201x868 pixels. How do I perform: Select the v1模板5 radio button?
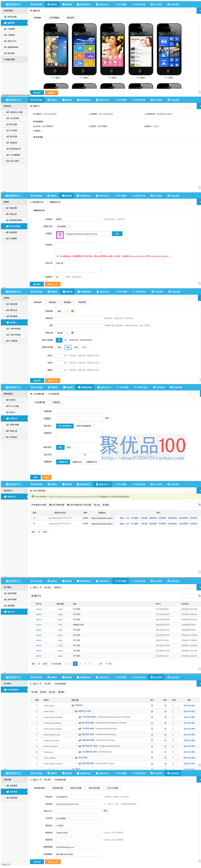(x=165, y=77)
